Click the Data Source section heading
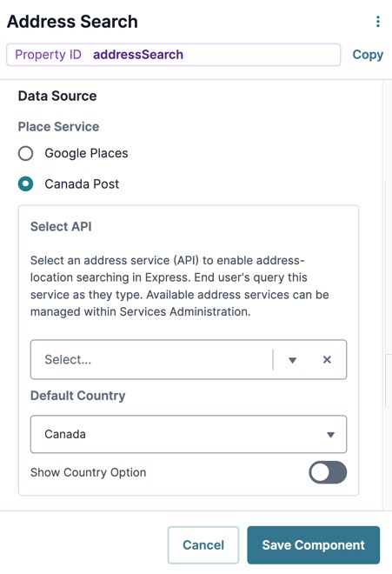Image resolution: width=392 pixels, height=574 pixels. click(x=57, y=96)
